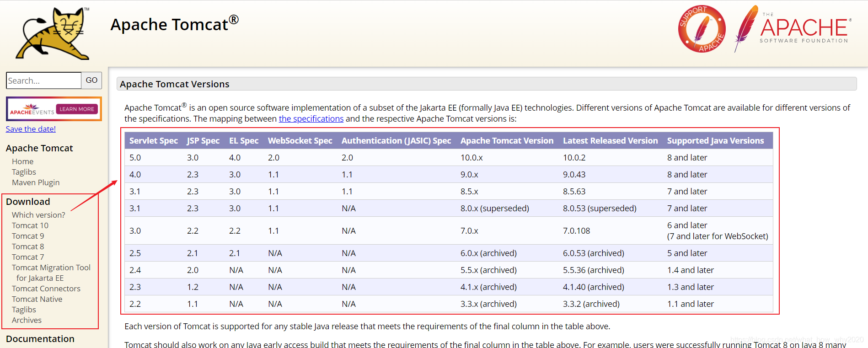
Task: Click the 'Apache Tomcat Version' column header
Action: (507, 141)
